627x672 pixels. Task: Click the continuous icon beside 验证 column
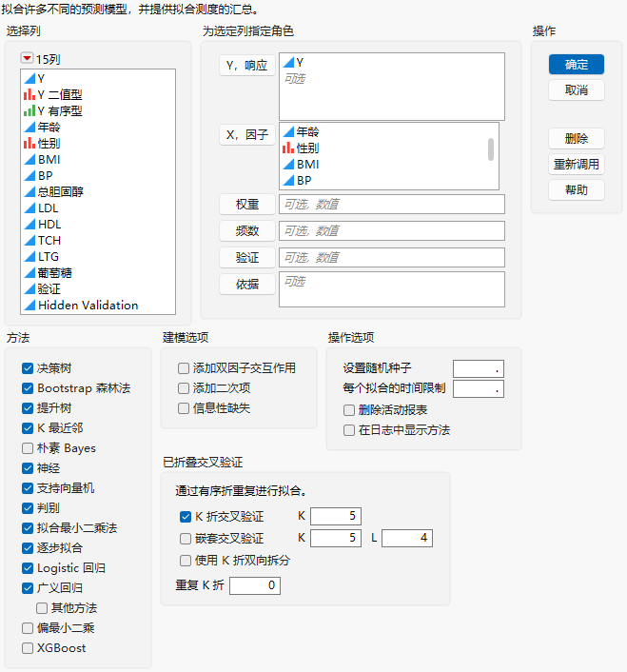29,288
